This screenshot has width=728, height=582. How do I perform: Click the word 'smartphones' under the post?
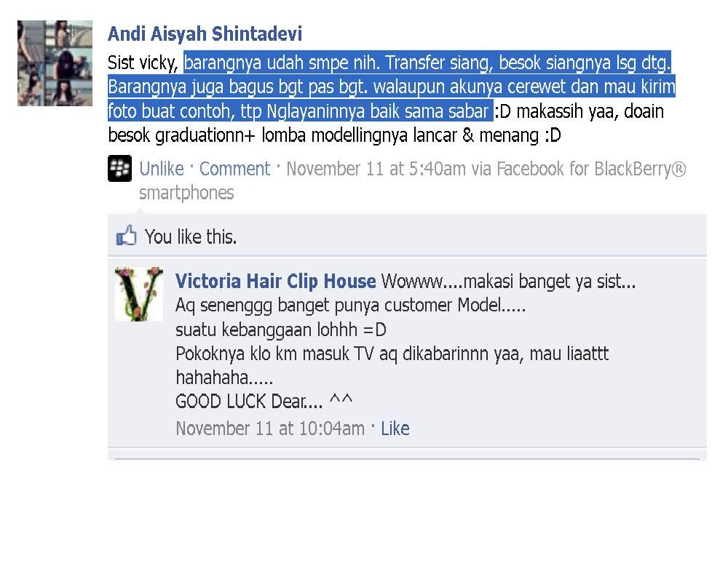coord(186,193)
